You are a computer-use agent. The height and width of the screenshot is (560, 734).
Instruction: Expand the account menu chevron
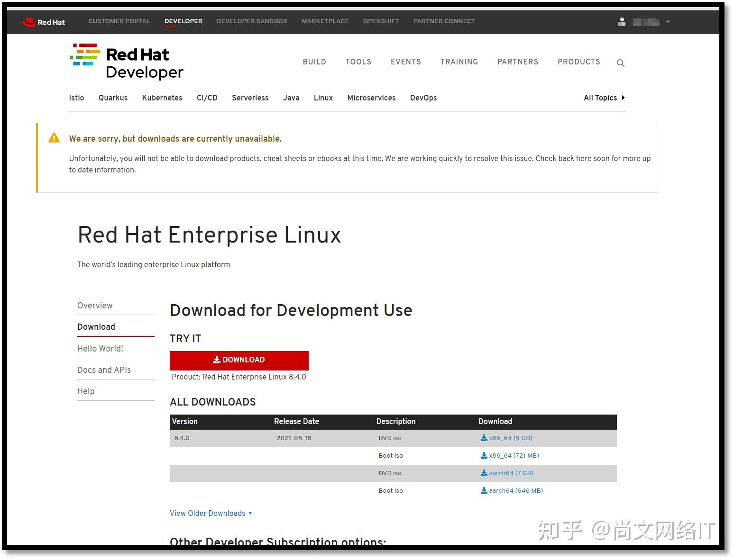click(x=667, y=21)
